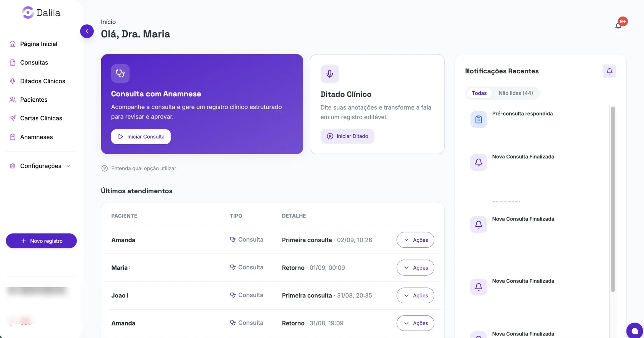Open Ações dropdown for Amanda Primeira consulta
The height and width of the screenshot is (338, 644).
click(415, 240)
